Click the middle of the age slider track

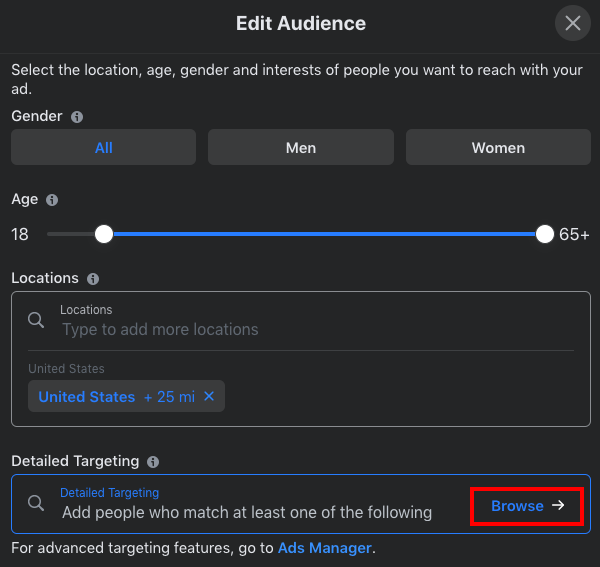click(x=324, y=235)
